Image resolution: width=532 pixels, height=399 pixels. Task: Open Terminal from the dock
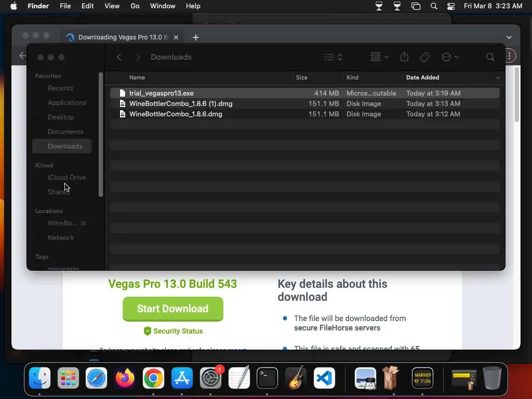tap(268, 378)
